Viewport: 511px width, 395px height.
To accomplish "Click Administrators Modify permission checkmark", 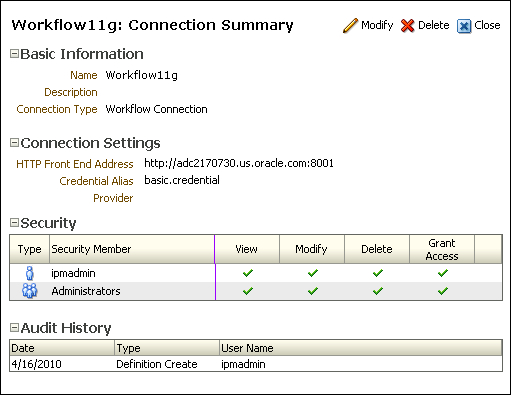I will pyautogui.click(x=313, y=291).
